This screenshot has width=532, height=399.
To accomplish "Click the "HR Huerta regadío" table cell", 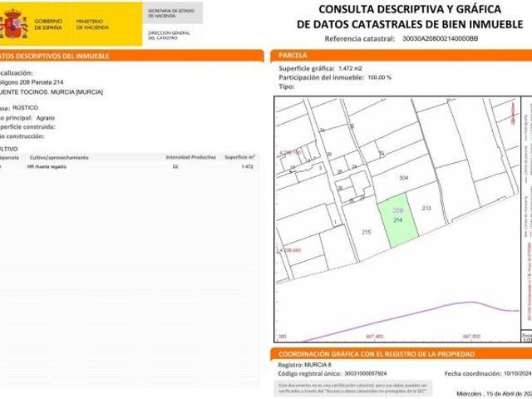I will tap(47, 166).
